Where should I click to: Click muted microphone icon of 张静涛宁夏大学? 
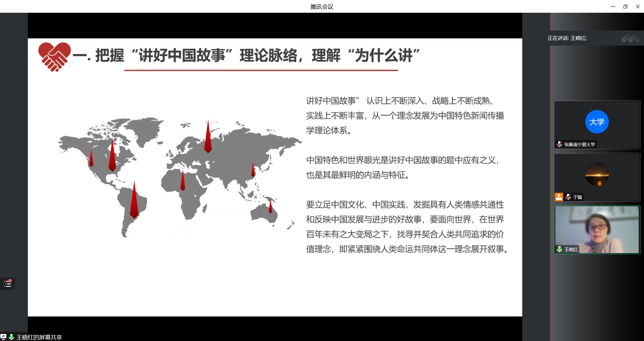(x=559, y=144)
